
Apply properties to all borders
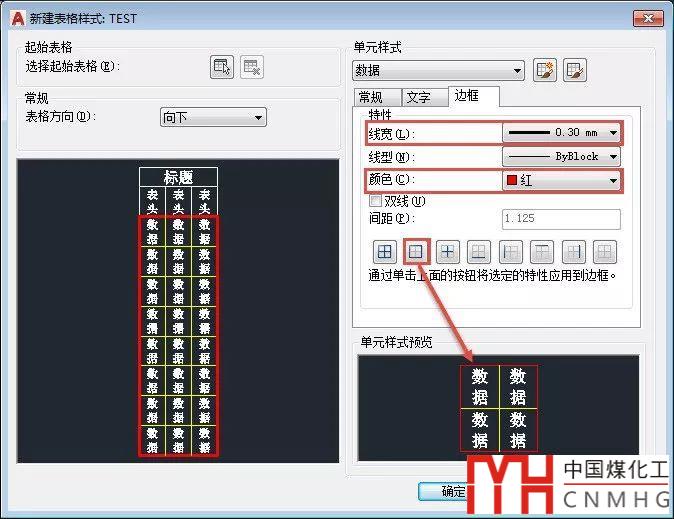click(384, 252)
